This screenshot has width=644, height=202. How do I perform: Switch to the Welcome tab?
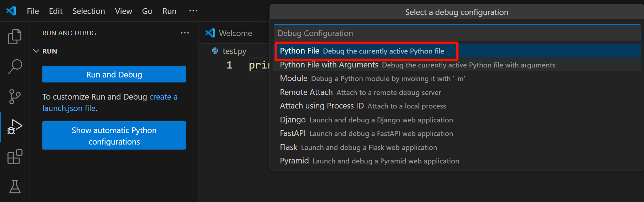[229, 33]
